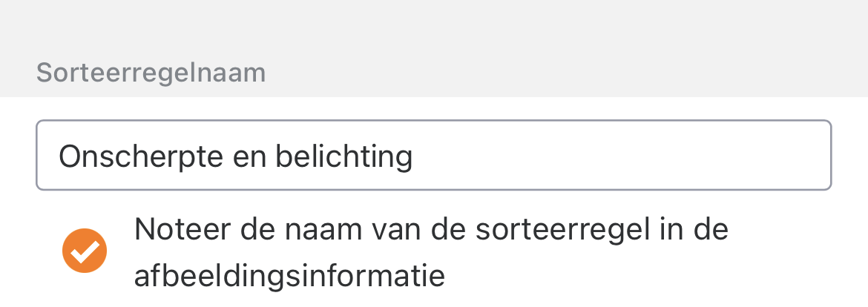
Task: Place cursor before 'Onscherpte' in the input
Action: coord(59,156)
